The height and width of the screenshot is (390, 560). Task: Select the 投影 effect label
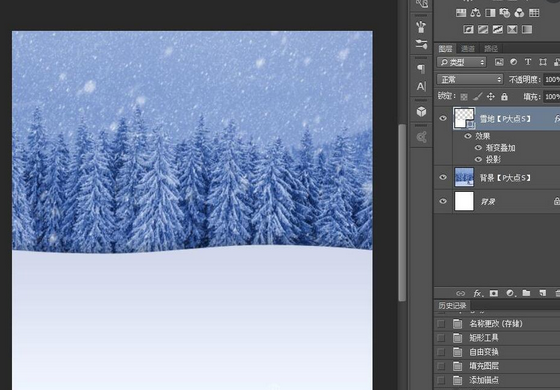(493, 160)
